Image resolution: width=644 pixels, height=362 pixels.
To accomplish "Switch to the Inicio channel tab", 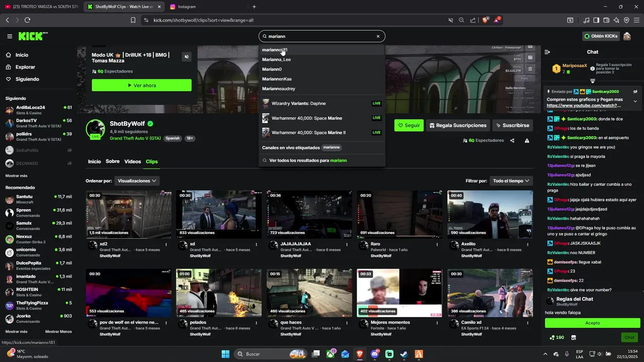I will point(94,161).
